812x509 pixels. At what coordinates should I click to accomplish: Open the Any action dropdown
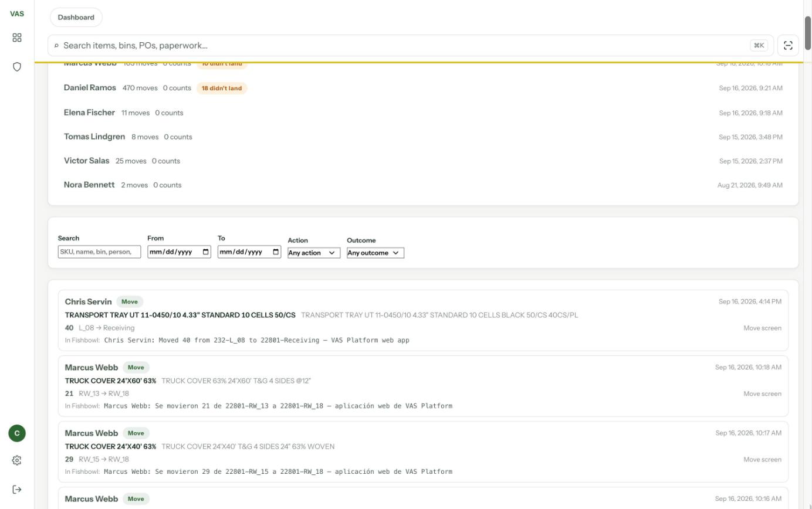pos(314,253)
